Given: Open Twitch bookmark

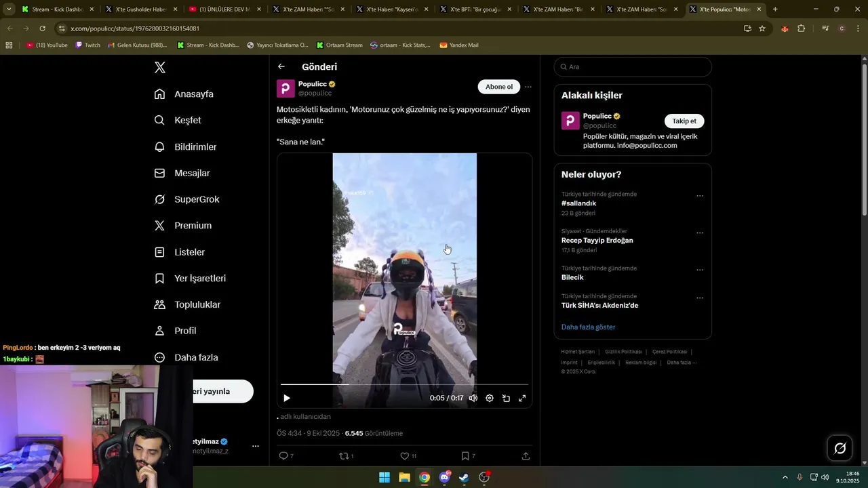Looking at the screenshot, I should (87, 45).
